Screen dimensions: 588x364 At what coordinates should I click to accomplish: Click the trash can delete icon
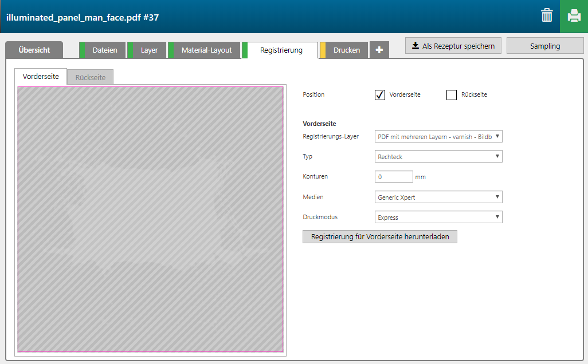click(547, 15)
